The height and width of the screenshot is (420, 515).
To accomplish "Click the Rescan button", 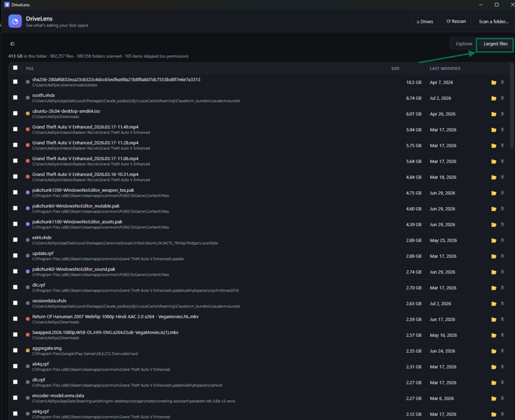I will (456, 21).
